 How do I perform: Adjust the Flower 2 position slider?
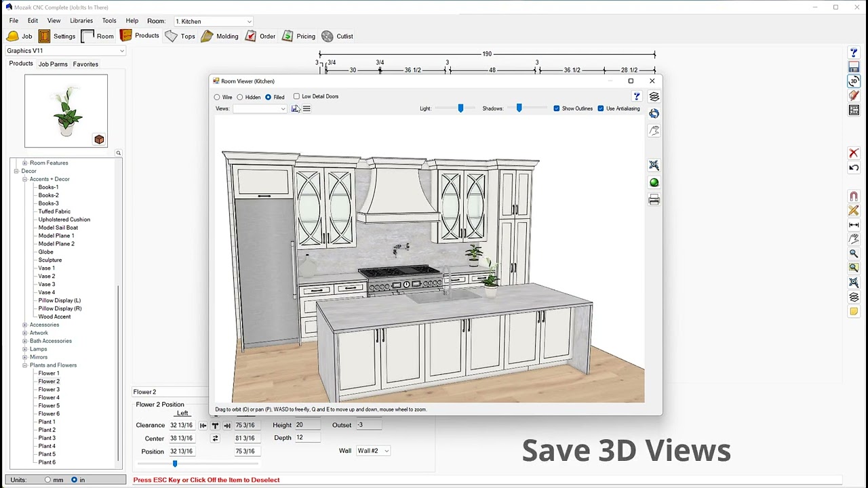[x=175, y=464]
